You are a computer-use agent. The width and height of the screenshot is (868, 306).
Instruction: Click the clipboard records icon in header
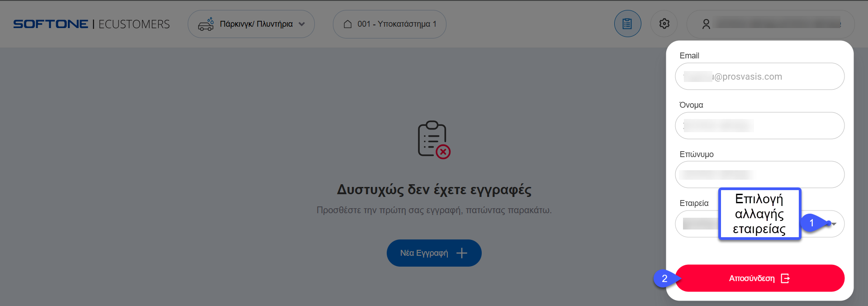(627, 24)
